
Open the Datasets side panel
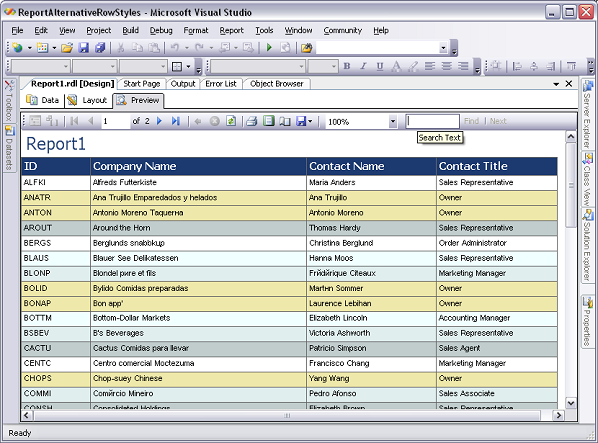tap(9, 148)
